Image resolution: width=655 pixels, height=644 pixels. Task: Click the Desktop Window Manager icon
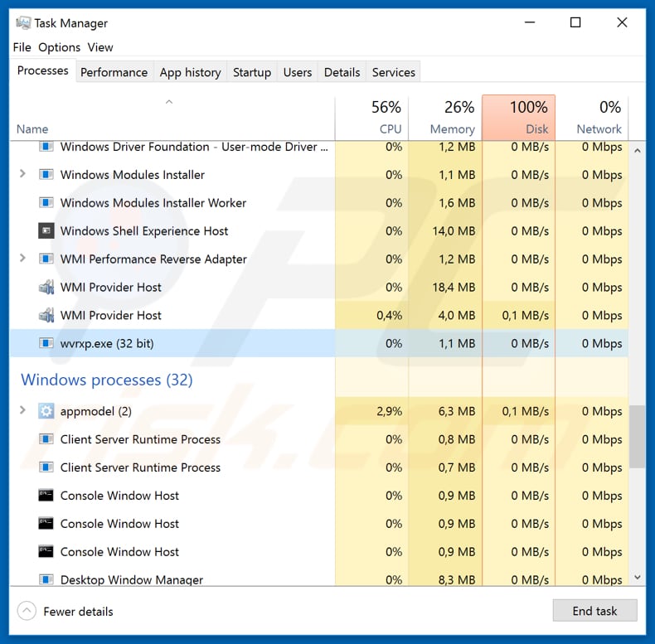point(46,579)
